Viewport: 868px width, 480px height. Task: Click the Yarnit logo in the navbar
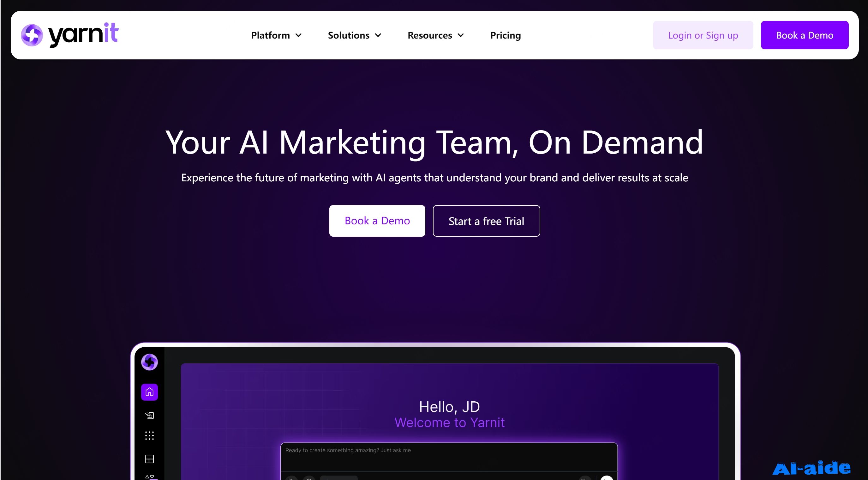(69, 35)
